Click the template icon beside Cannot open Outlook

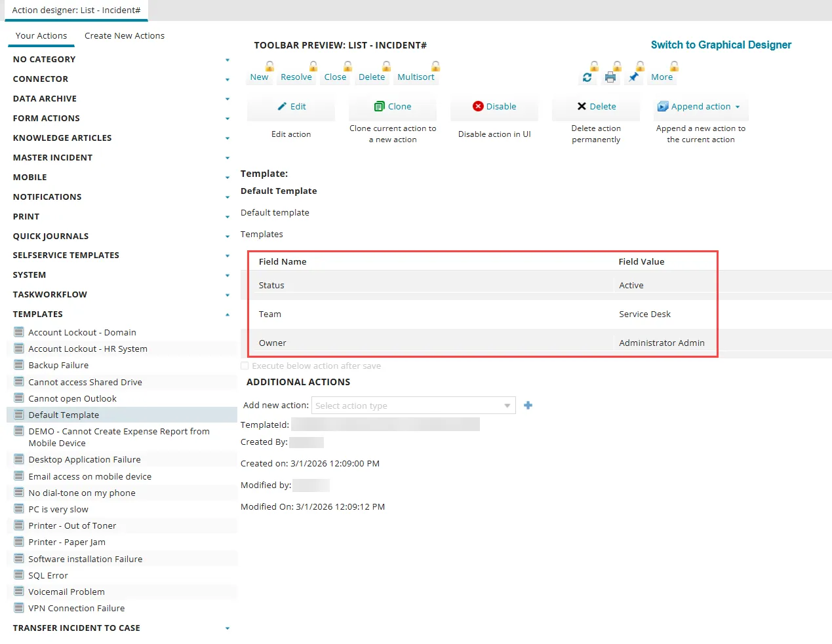pos(19,398)
